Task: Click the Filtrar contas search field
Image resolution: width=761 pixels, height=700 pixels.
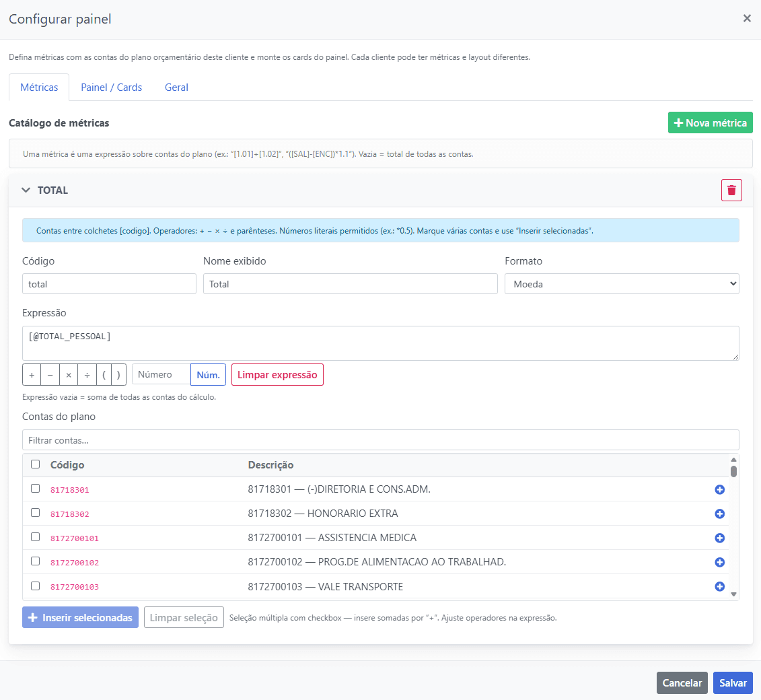Action: point(381,440)
